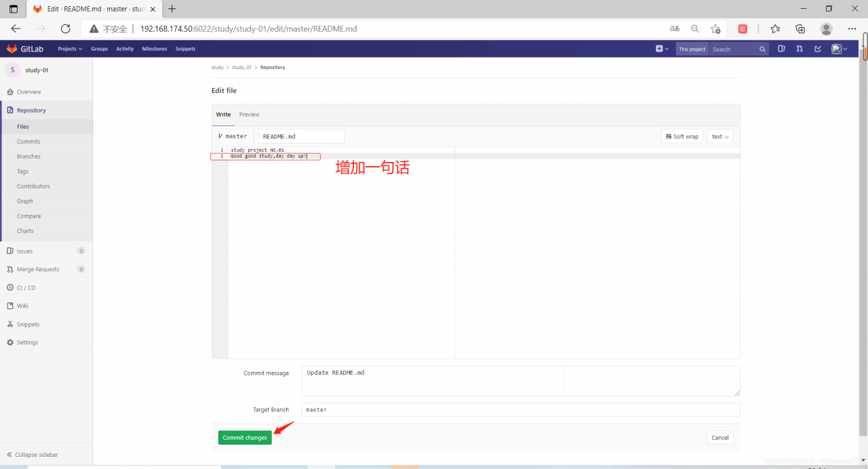Click the zoom out magnifier icon in address bar
This screenshot has width=868, height=469.
click(x=694, y=28)
